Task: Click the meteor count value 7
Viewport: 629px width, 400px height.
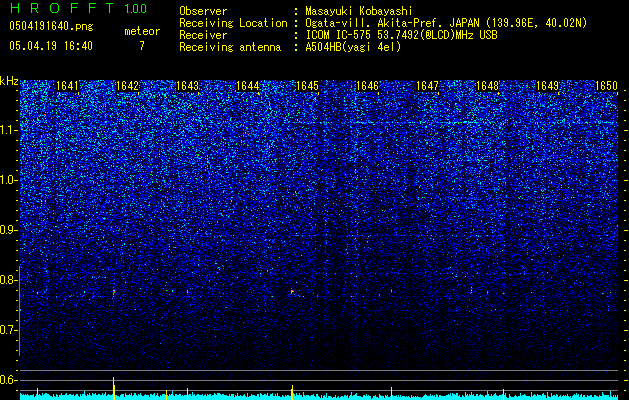Action: pyautogui.click(x=142, y=46)
